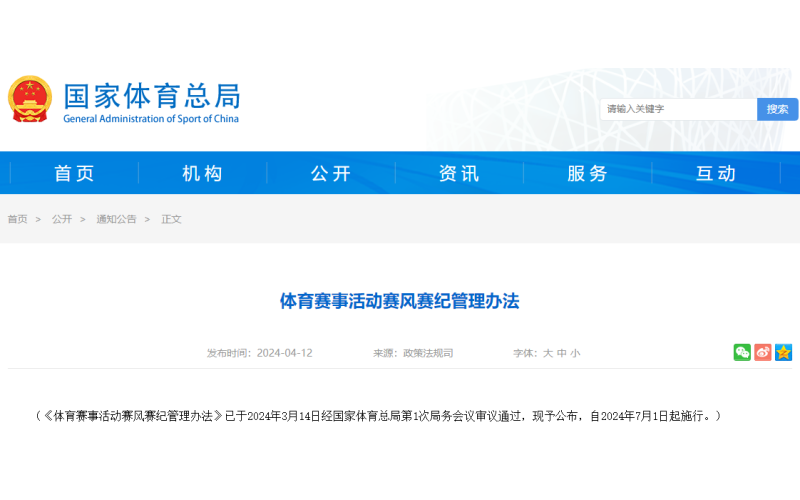Set font size to 大
This screenshot has height=500, width=800.
click(x=548, y=353)
